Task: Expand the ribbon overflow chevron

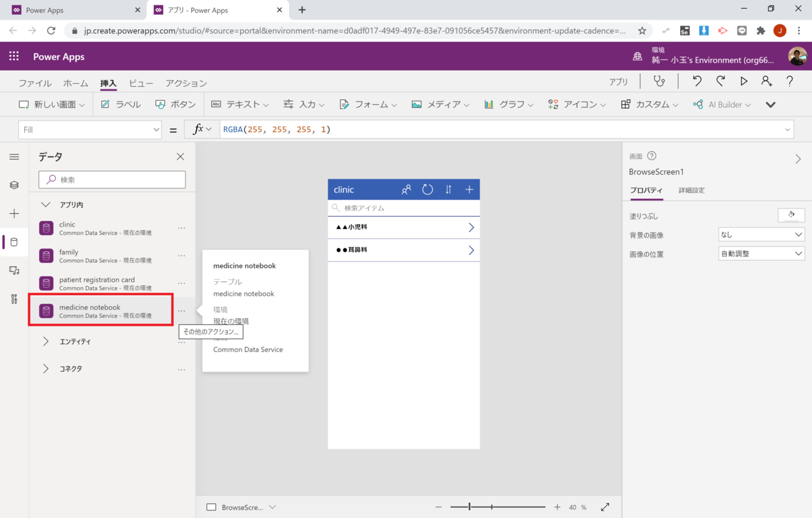Action: coord(770,104)
